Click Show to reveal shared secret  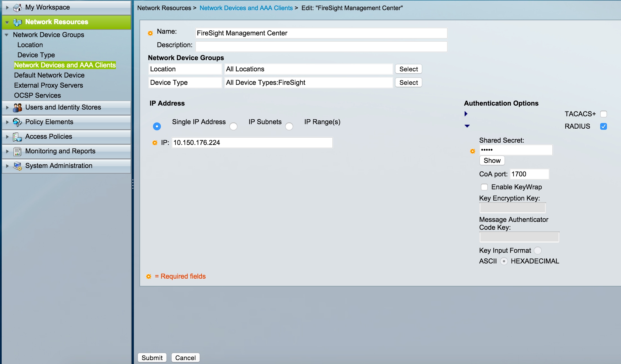[492, 161]
